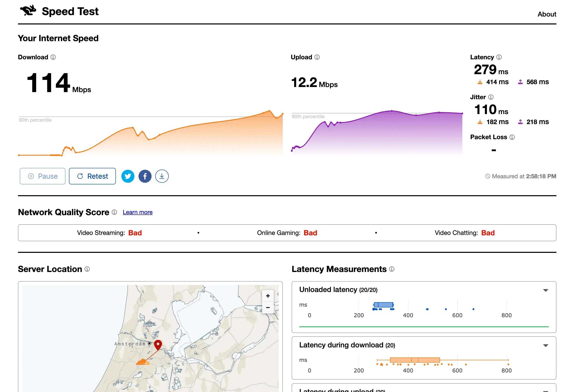Open the About page
The width and height of the screenshot is (574, 392).
pos(547,14)
